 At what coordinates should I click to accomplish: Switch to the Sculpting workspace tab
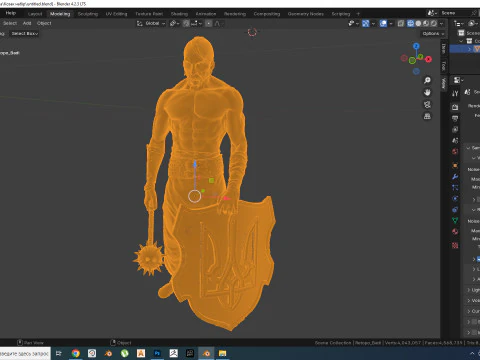pos(88,14)
